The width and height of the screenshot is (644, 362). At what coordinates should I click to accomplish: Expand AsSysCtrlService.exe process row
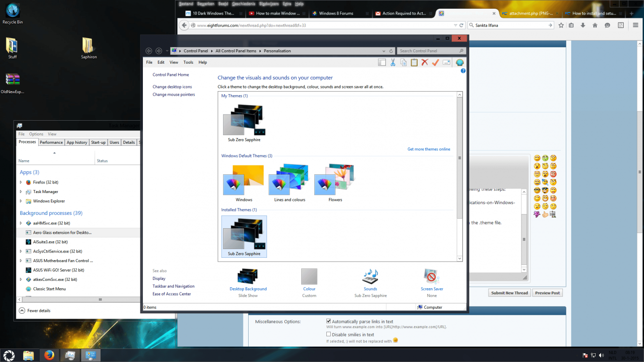(21, 251)
